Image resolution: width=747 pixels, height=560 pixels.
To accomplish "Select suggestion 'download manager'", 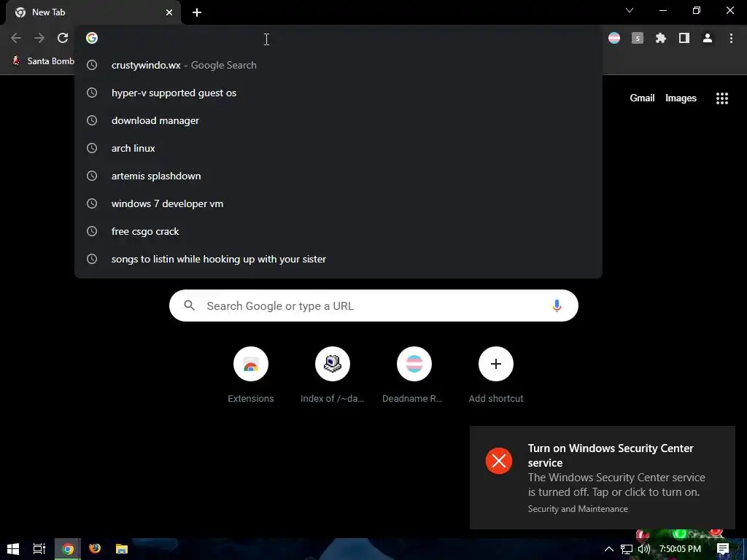I will click(338, 120).
